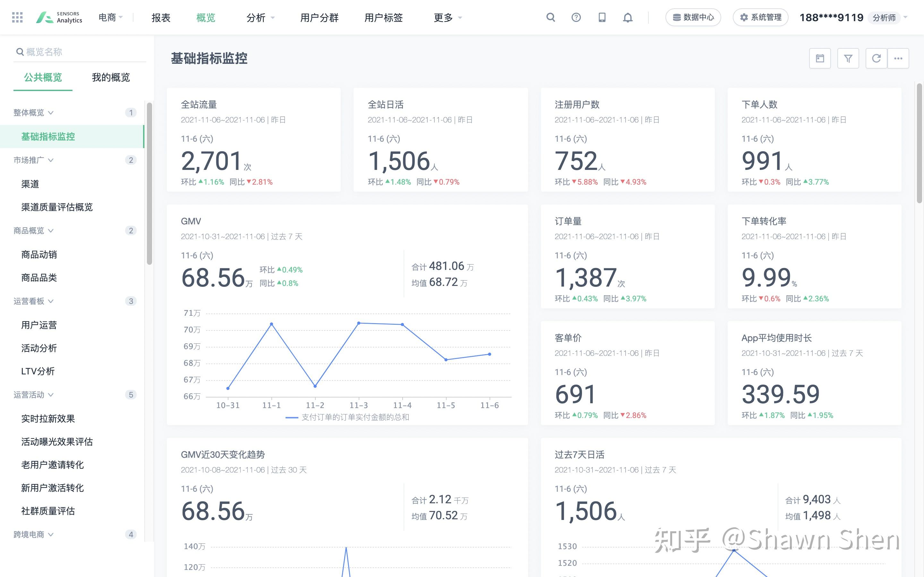Refresh the dashboard with the reload icon
The height and width of the screenshot is (577, 924).
[x=876, y=58]
